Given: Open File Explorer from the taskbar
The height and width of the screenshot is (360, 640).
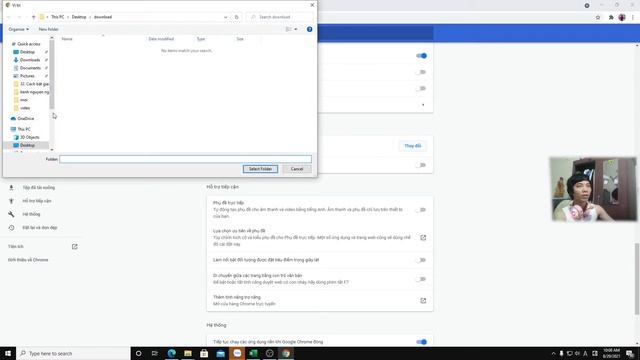Looking at the screenshot, I should [188, 353].
